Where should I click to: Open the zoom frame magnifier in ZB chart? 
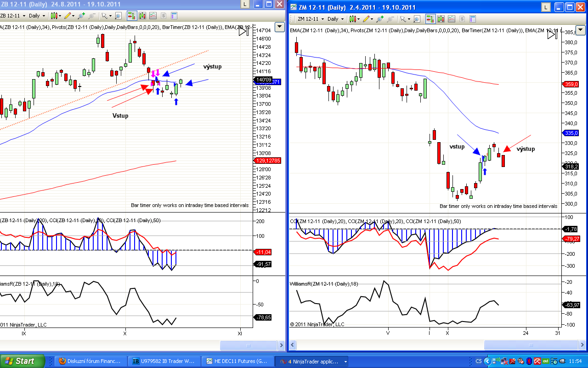tap(118, 16)
